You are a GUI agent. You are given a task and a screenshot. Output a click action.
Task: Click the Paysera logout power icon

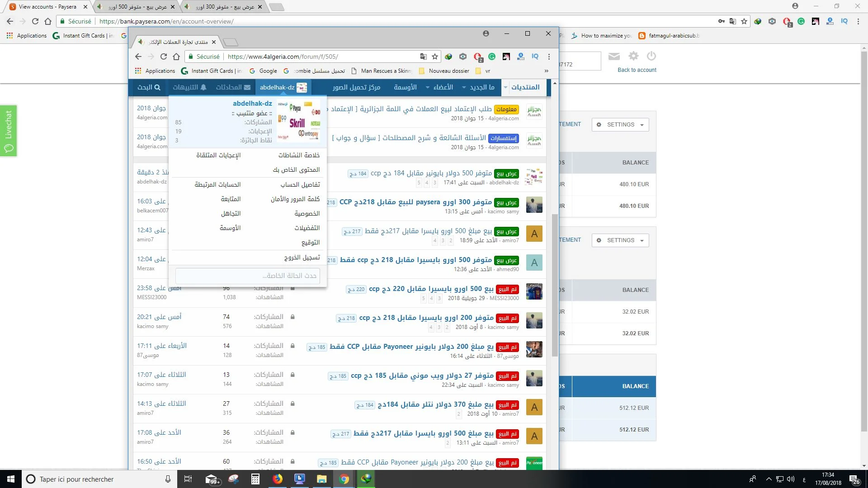coord(651,56)
